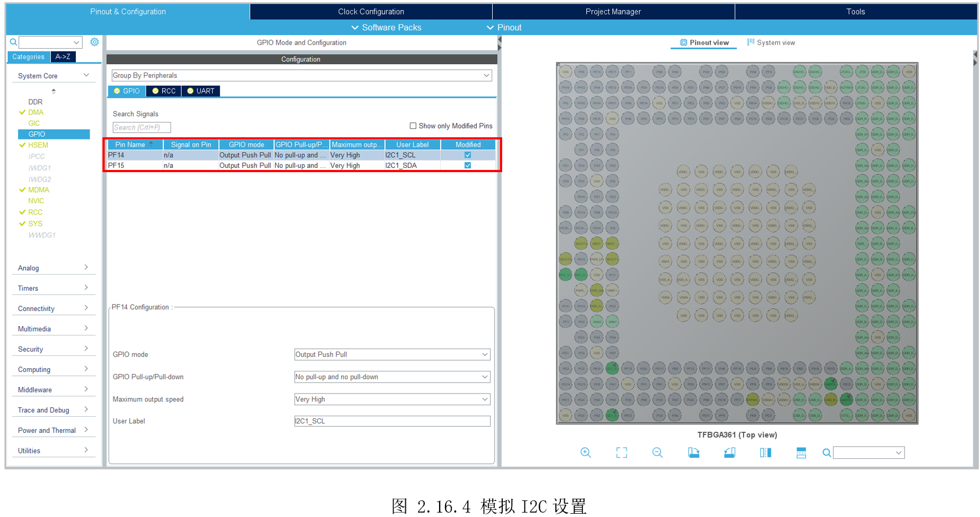Switch to the Clock Configuration tab
This screenshot has width=980, height=517.
click(371, 12)
